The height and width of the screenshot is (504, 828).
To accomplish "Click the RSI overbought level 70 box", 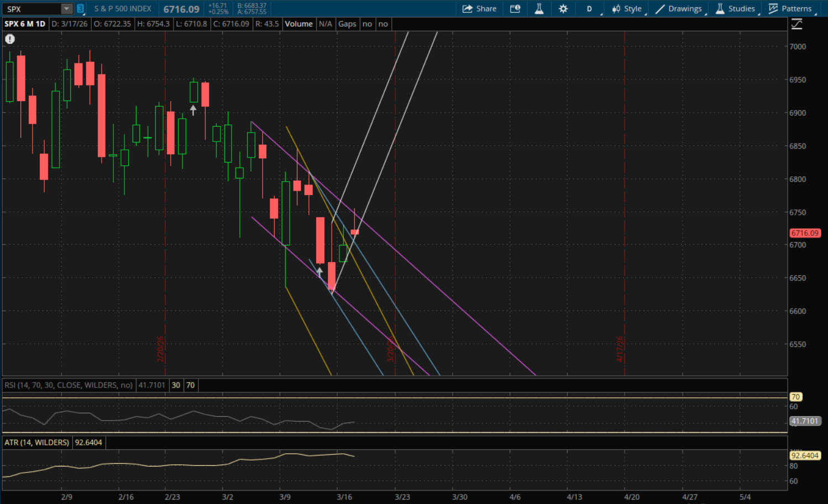I will tap(190, 385).
